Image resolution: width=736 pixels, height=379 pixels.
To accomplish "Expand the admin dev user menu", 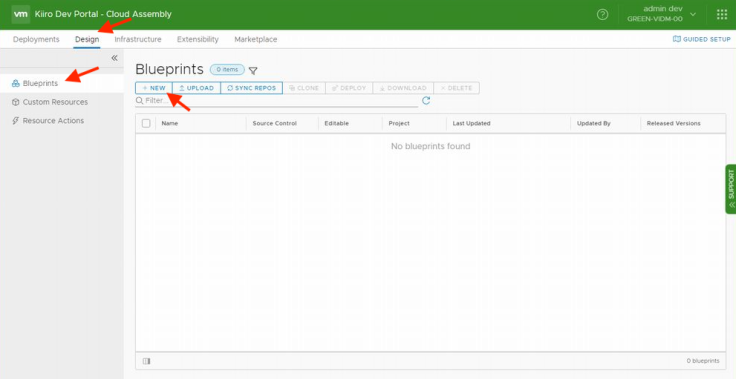I will click(x=661, y=14).
